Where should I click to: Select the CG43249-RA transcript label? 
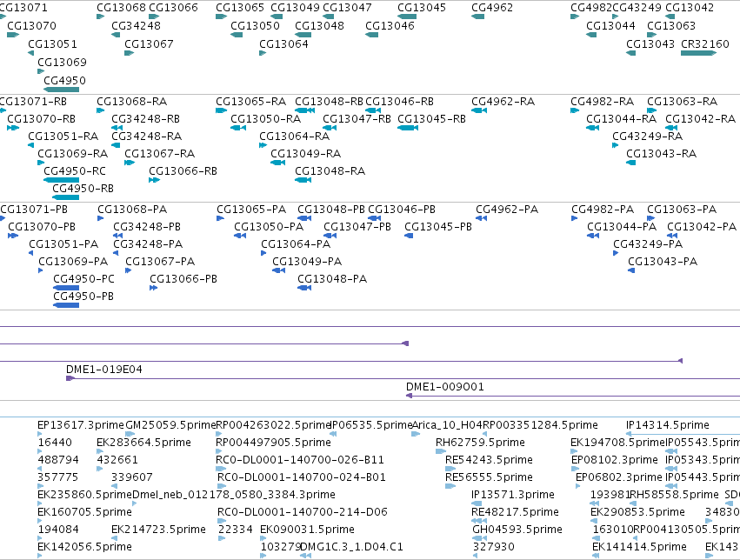[x=647, y=136]
